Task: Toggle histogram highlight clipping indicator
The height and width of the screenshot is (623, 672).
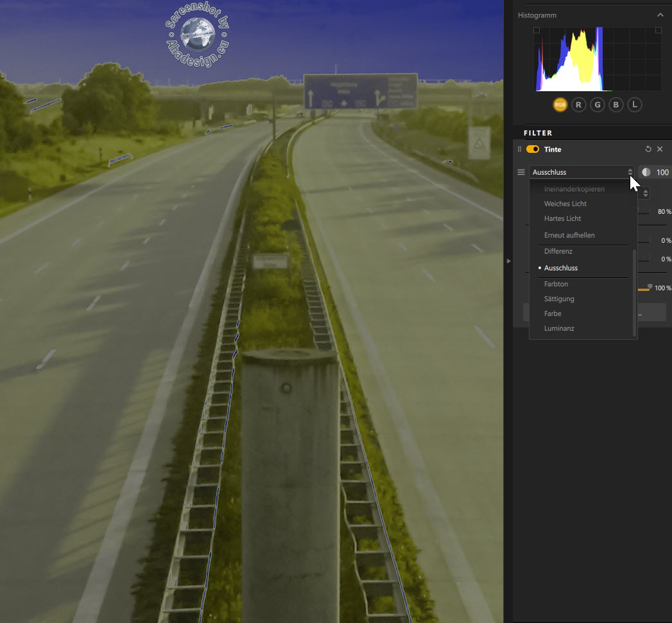Action: [x=658, y=30]
